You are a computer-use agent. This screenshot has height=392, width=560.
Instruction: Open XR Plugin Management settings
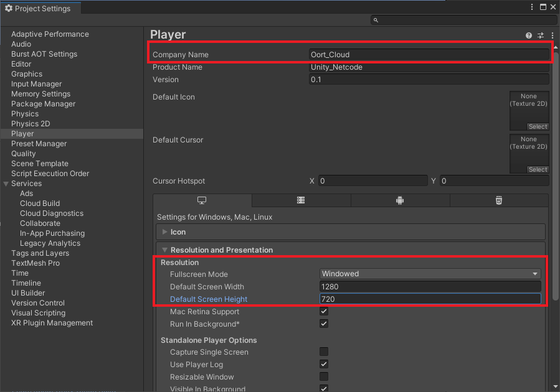pyautogui.click(x=52, y=323)
